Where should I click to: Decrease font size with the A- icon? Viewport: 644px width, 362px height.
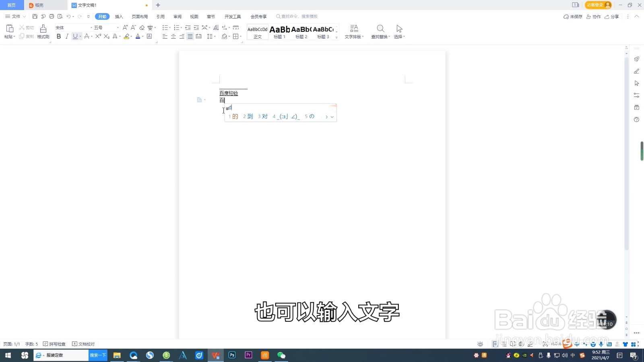[133, 27]
